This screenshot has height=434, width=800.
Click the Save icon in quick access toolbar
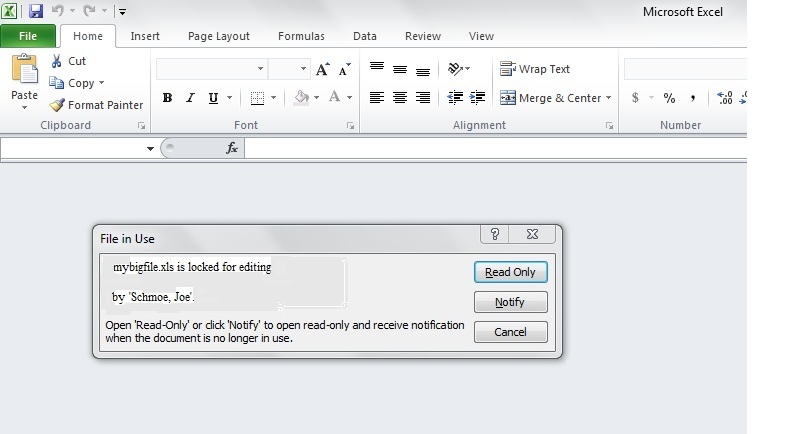pos(36,12)
